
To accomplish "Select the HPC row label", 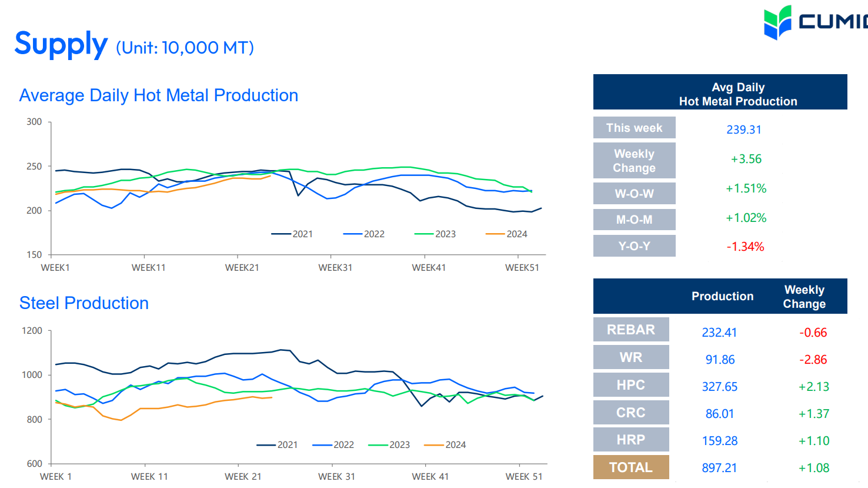I will click(x=630, y=385).
